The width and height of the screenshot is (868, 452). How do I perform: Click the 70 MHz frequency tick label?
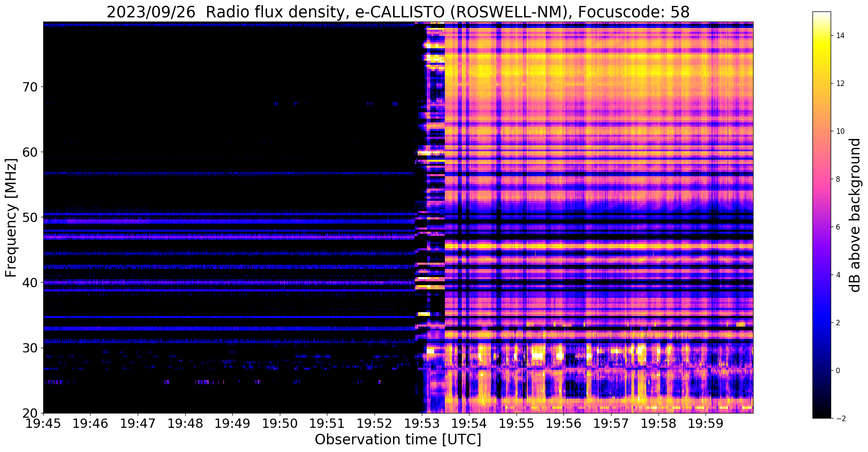coord(30,87)
